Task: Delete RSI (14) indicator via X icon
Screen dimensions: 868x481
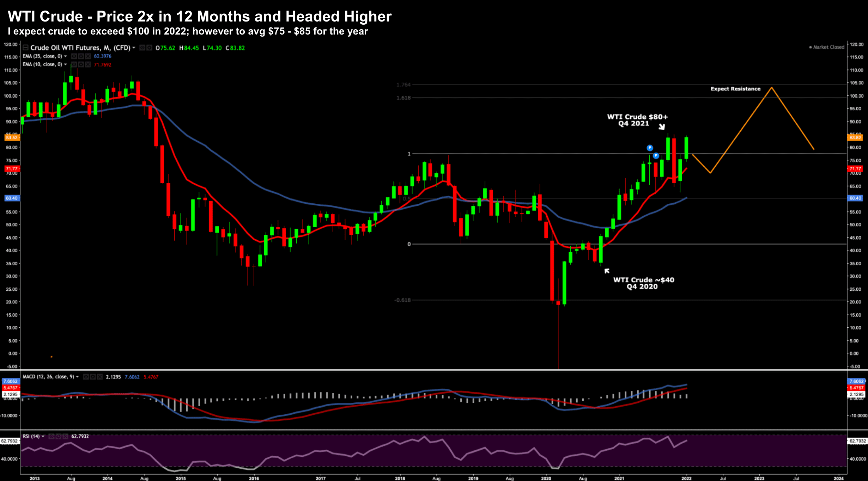Action: pyautogui.click(x=65, y=437)
